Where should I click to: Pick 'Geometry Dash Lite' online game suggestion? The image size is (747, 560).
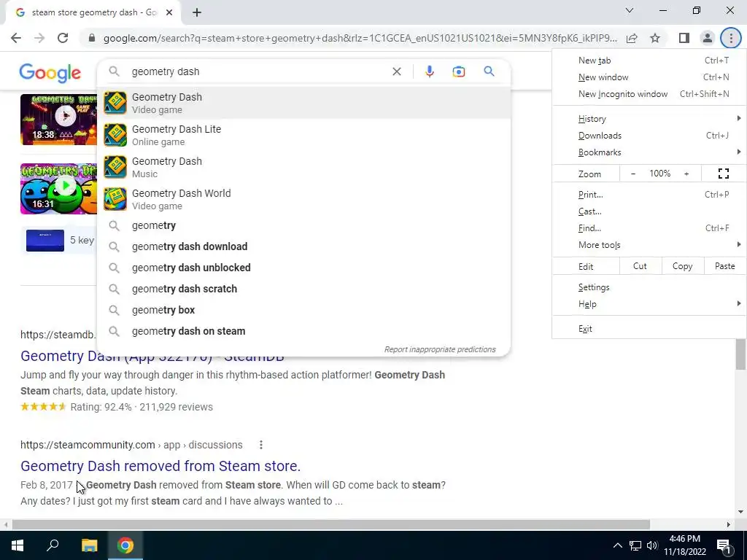click(303, 135)
